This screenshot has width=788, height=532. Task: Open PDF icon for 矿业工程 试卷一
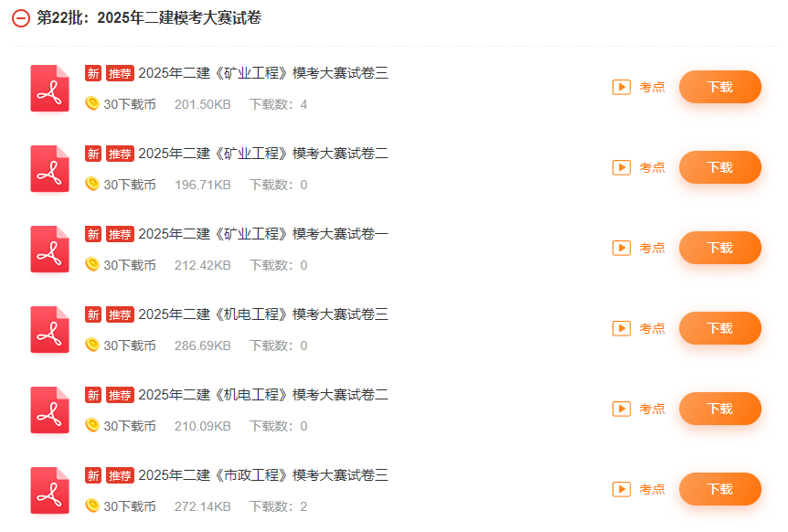coord(49,249)
